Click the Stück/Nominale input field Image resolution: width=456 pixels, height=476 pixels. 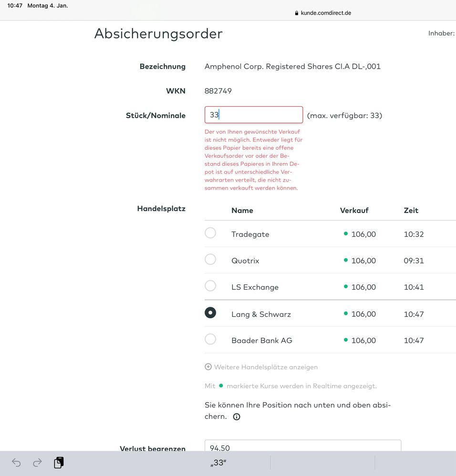coord(254,115)
